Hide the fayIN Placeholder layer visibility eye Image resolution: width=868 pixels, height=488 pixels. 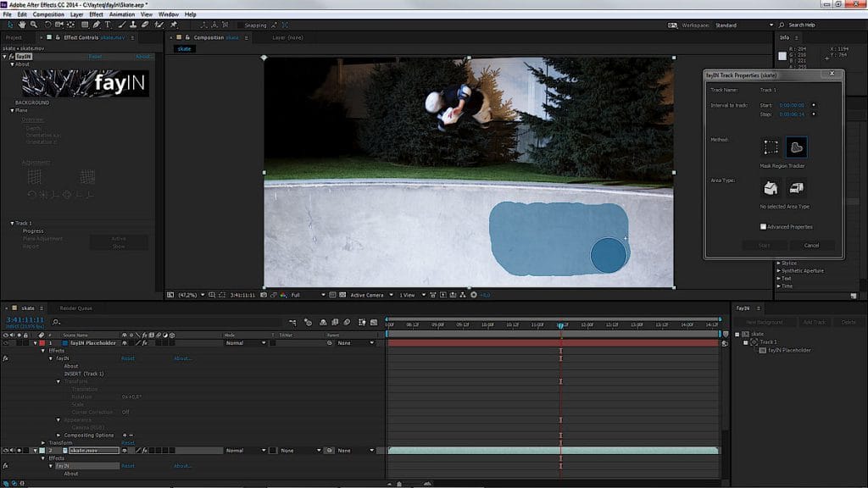5,343
